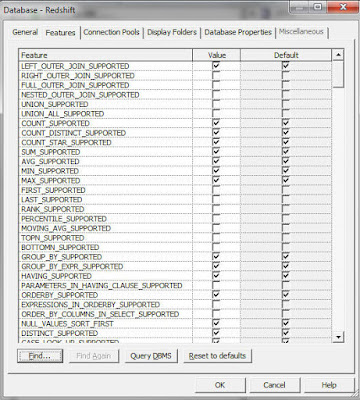Screen dimensions: 360x400
Task: Enable FULL_OUTER_JOIN_SUPPORTED Value checkbox
Action: click(216, 85)
